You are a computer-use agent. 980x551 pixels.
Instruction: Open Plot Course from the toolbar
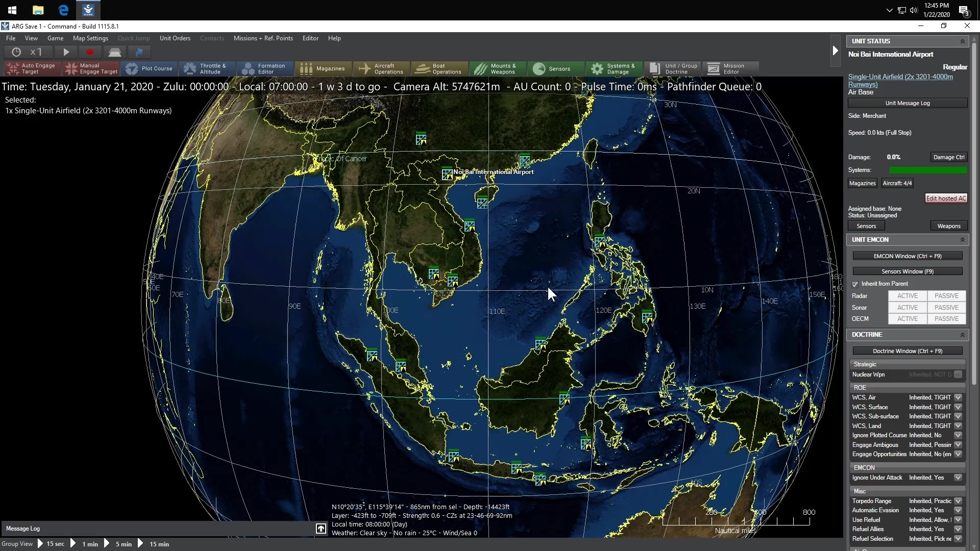149,68
